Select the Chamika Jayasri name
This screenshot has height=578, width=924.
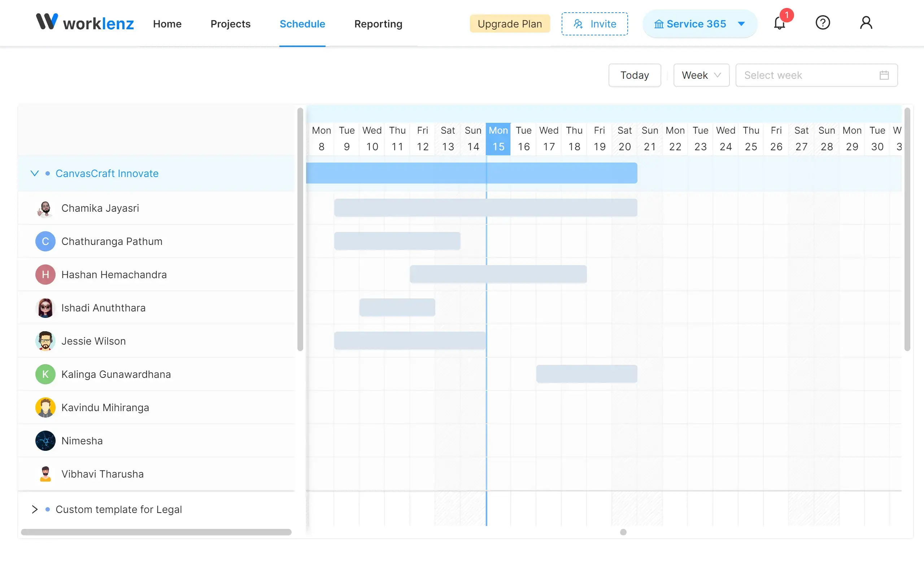[x=100, y=208]
